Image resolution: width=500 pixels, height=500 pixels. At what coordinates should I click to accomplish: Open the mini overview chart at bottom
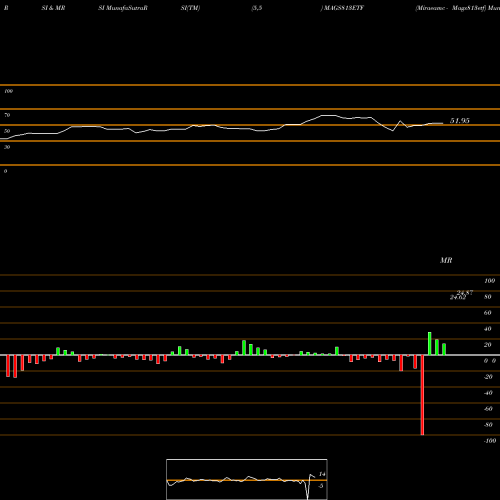click(247, 479)
